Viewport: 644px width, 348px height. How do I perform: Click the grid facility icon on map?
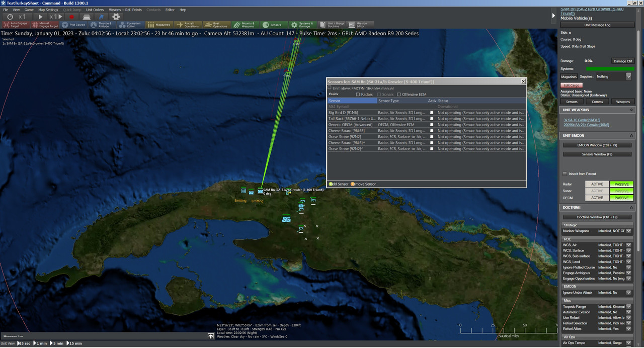244,191
